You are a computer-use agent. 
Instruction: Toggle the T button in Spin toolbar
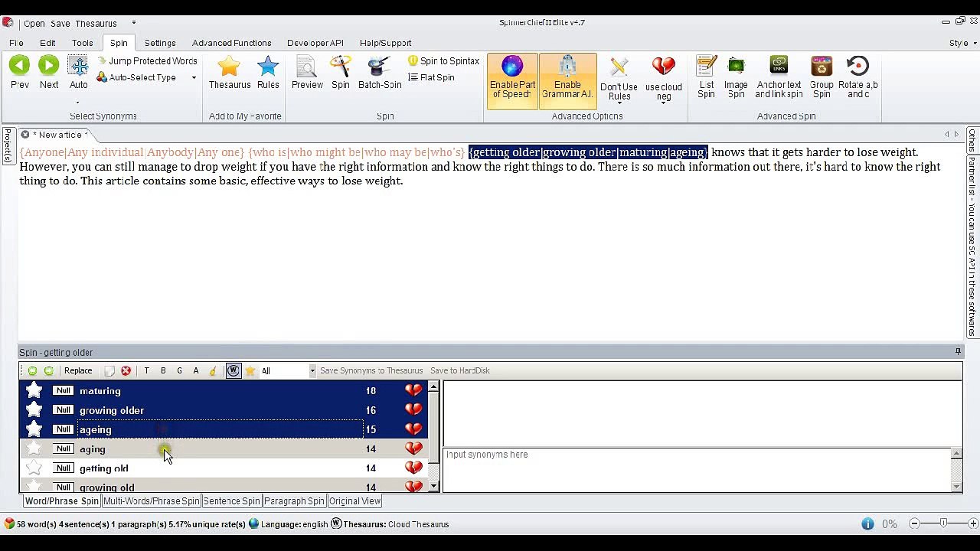click(146, 371)
